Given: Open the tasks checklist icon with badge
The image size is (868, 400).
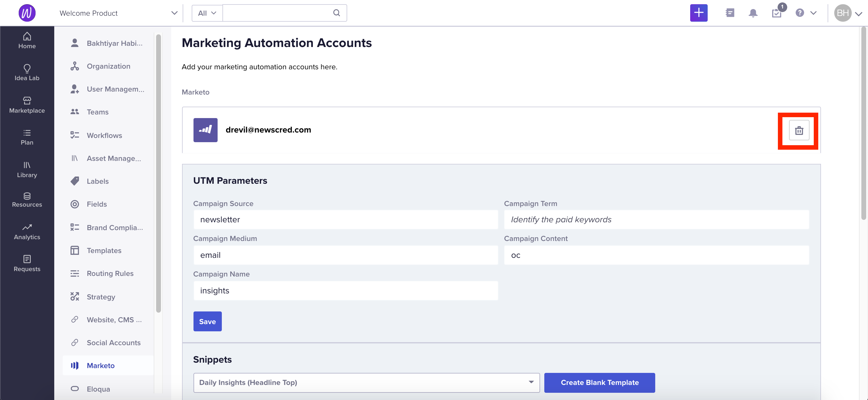Looking at the screenshot, I should [776, 13].
